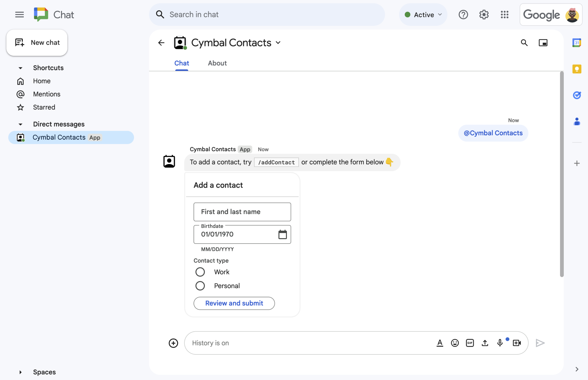
Task: Select the Personal contact type radio button
Action: [200, 285]
